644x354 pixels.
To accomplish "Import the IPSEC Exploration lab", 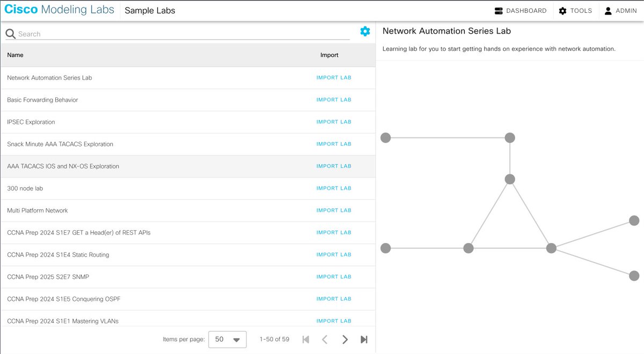I will [334, 122].
